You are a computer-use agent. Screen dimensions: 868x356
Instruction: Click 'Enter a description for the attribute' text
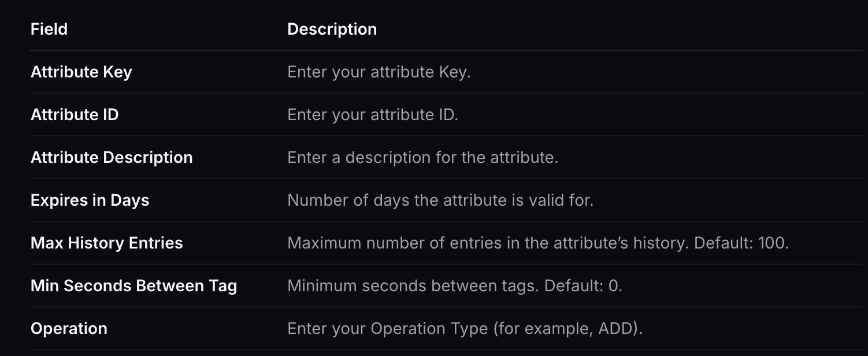(422, 157)
